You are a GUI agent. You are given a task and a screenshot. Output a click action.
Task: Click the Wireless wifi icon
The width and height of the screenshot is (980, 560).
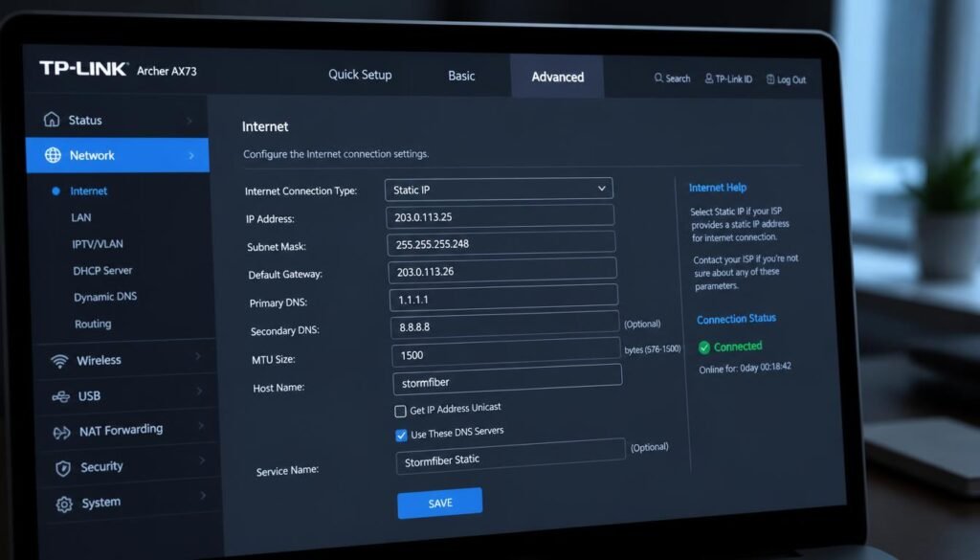tap(59, 361)
